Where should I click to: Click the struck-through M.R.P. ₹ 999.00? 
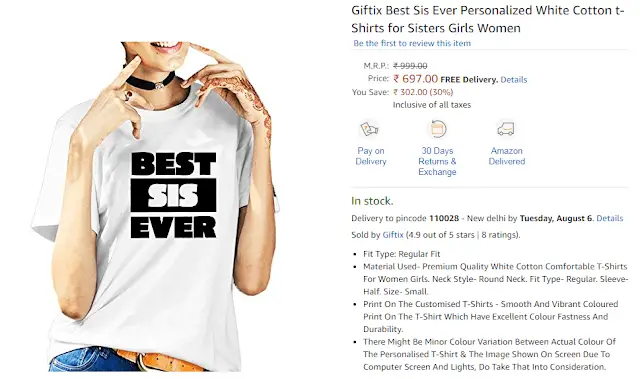pos(410,66)
